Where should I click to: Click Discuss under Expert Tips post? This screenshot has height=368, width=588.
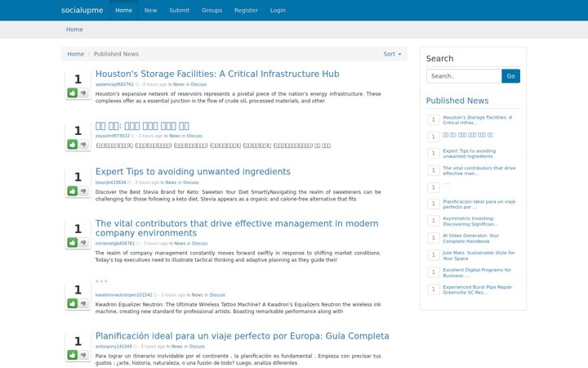[191, 182]
